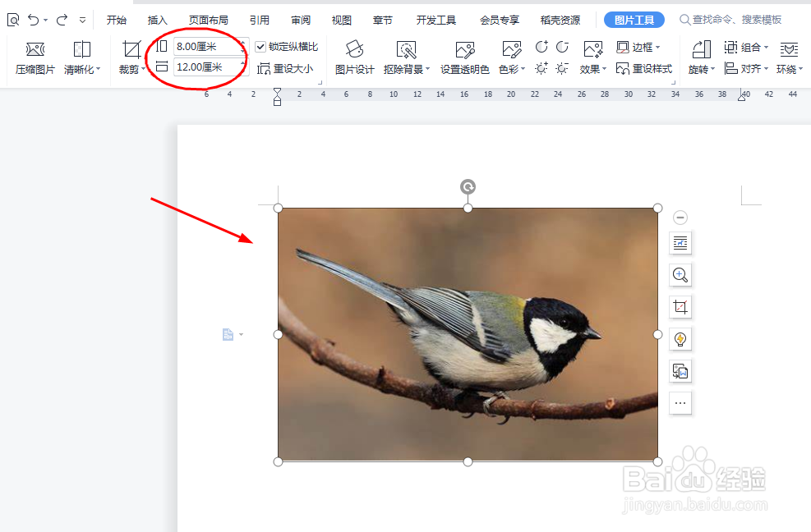Switch to the 开发工具 tab

coord(436,21)
